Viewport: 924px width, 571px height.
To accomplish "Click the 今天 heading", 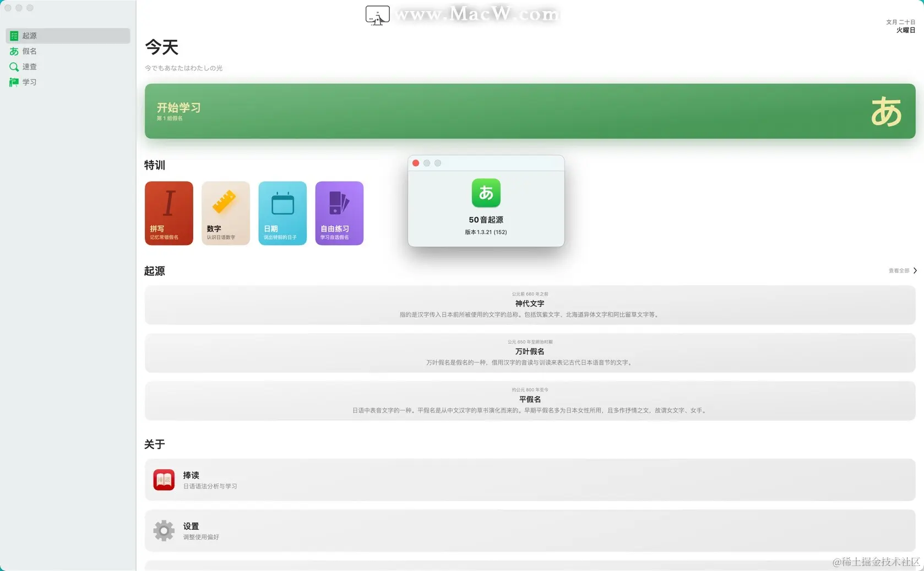I will (162, 47).
